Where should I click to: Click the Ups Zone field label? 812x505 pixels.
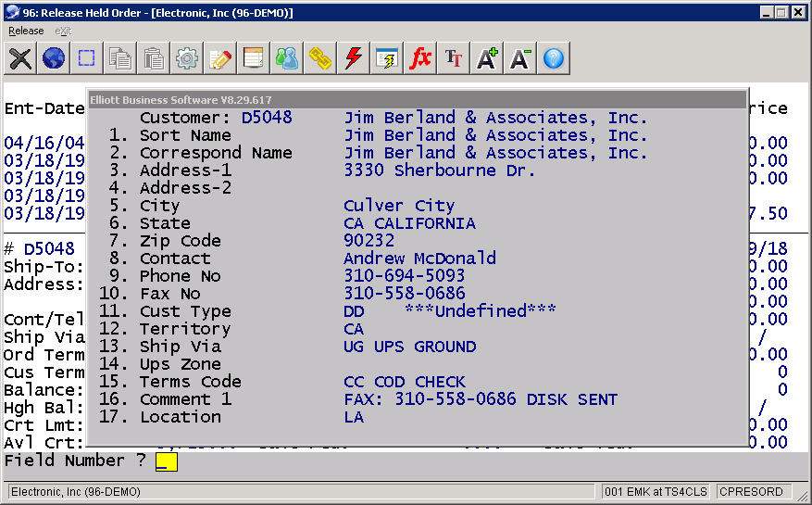(x=181, y=364)
